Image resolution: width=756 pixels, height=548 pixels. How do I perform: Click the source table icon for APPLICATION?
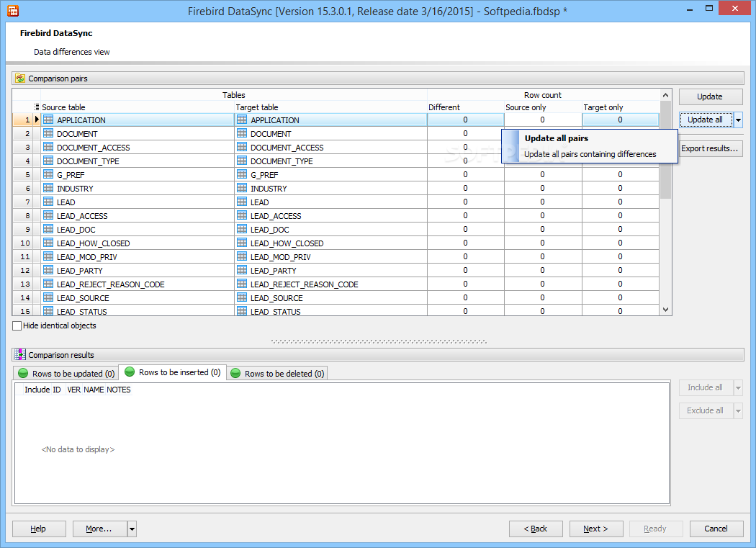[x=48, y=120]
